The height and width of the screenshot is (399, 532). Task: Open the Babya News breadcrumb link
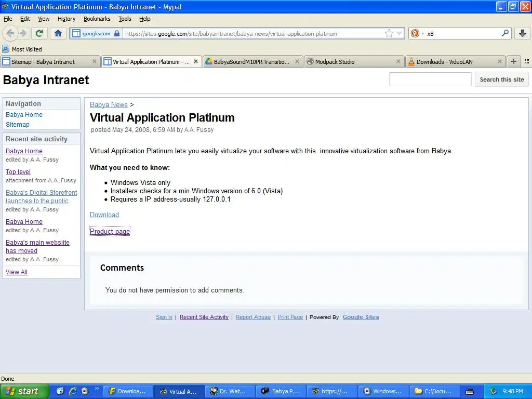click(x=109, y=104)
